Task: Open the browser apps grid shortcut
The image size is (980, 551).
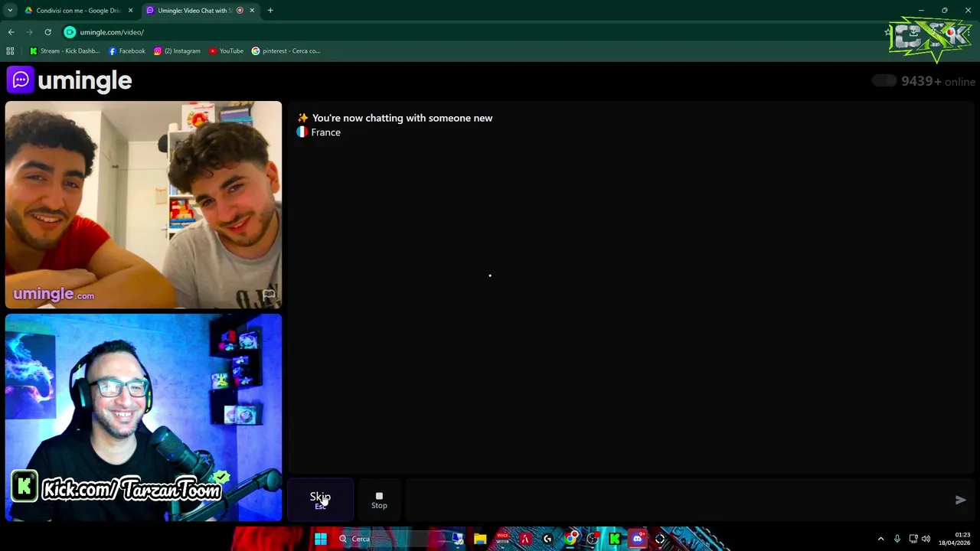Action: [x=10, y=51]
